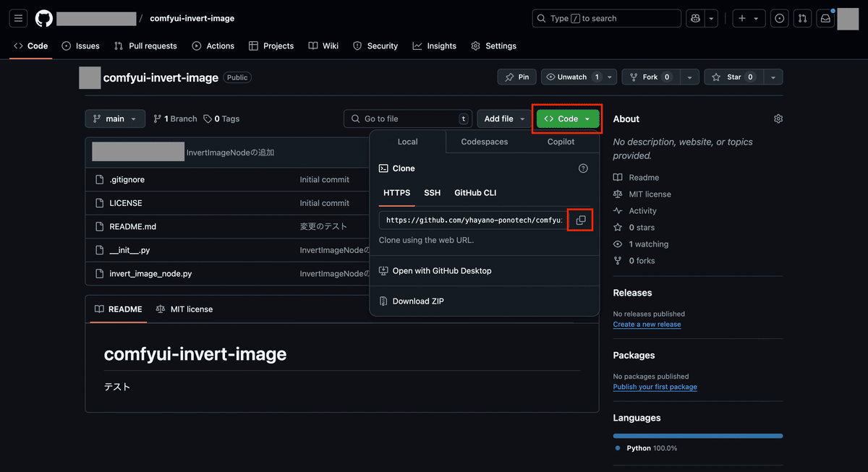
Task: Switch to the Security tab
Action: (375, 46)
